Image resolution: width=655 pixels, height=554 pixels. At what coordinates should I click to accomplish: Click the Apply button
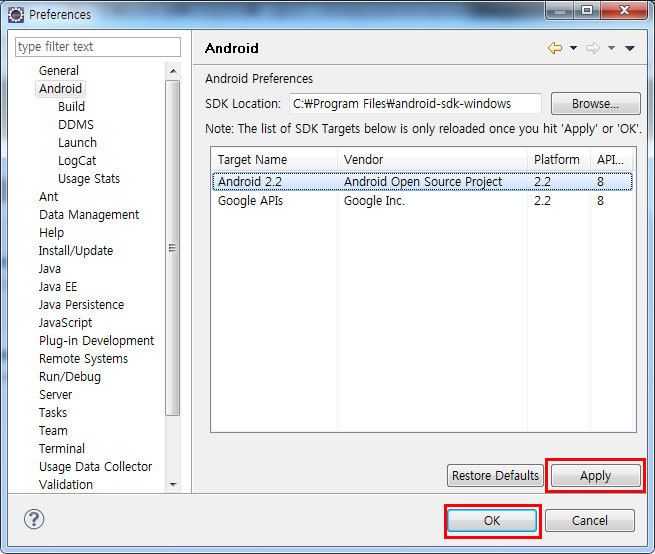595,475
